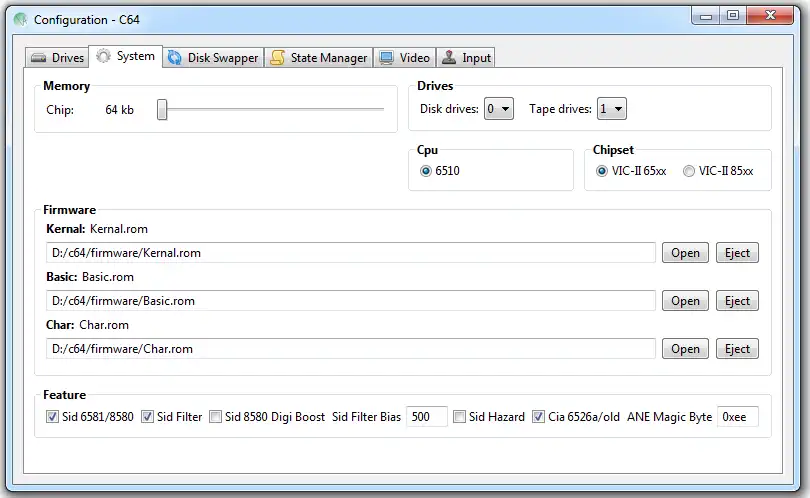Screen dimensions: 810x498
Task: Toggle Cia 6526a/old checkbox
Action: click(538, 416)
